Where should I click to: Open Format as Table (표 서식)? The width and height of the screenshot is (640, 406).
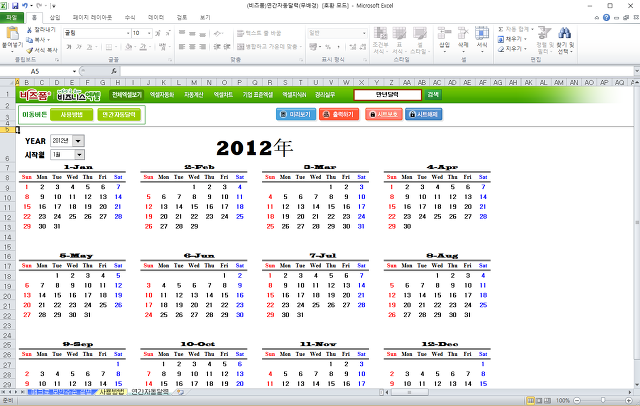[x=399, y=40]
